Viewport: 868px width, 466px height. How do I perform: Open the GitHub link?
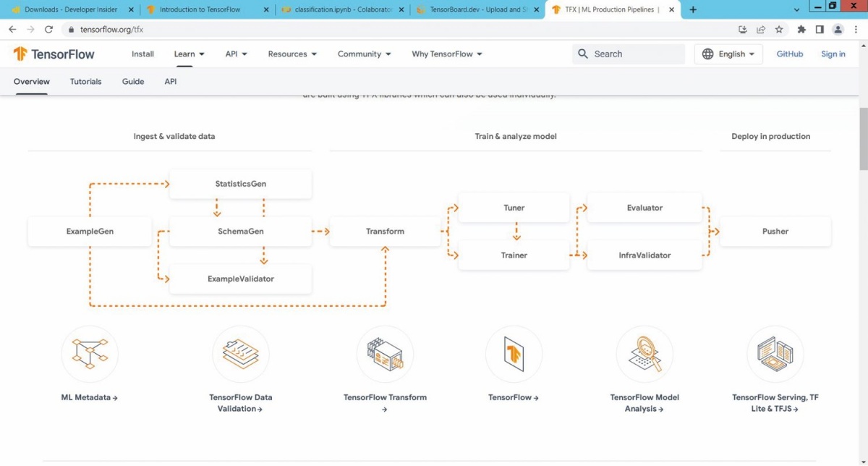point(790,54)
